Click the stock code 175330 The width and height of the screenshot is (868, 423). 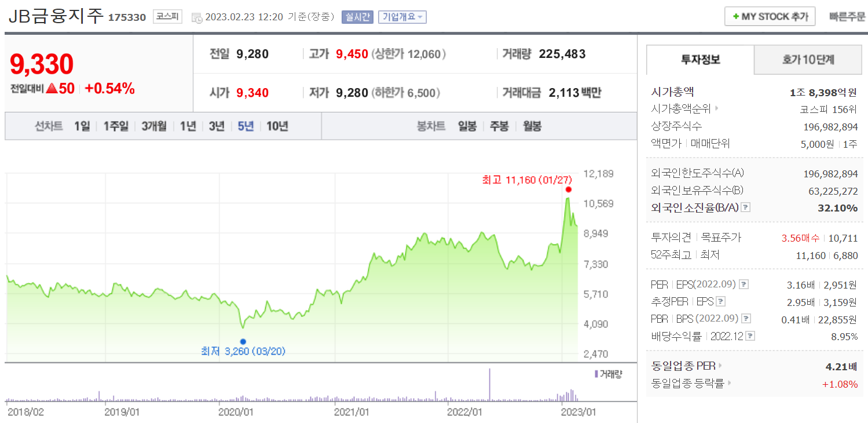click(x=127, y=17)
